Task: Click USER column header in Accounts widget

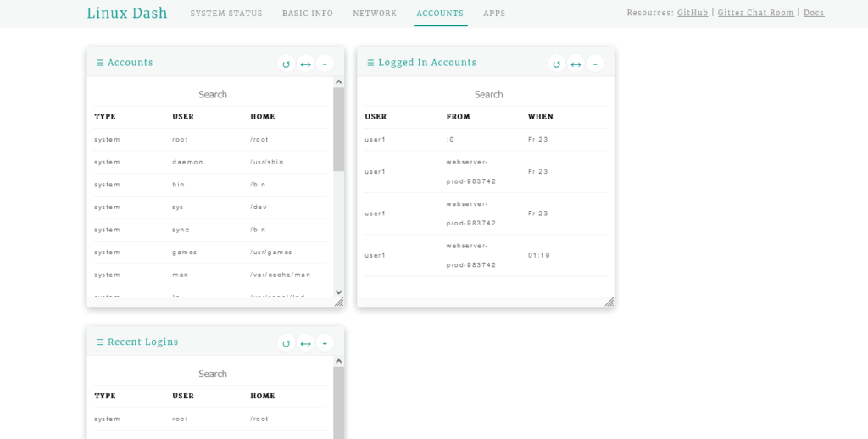Action: 183,117
